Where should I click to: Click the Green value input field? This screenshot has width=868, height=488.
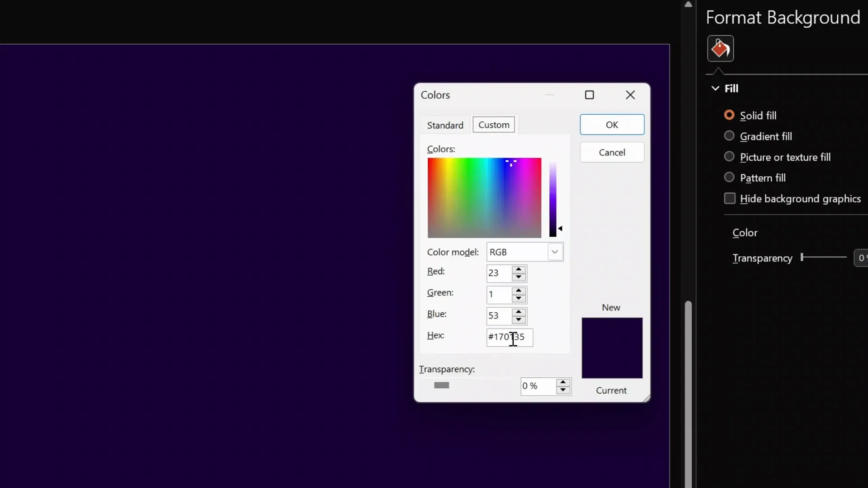tap(499, 295)
